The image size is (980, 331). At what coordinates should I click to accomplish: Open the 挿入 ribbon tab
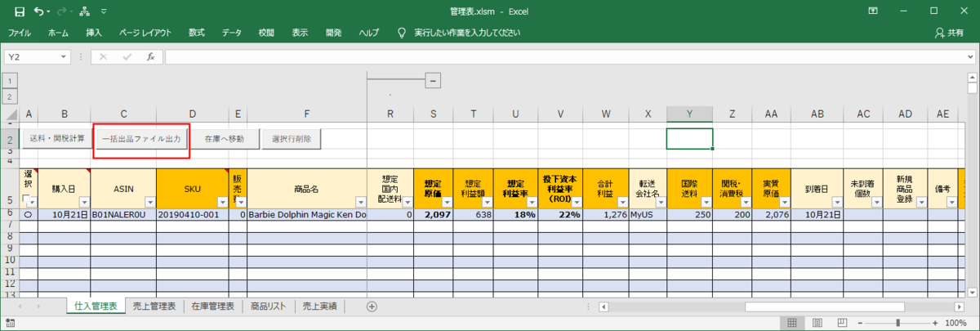coord(94,33)
